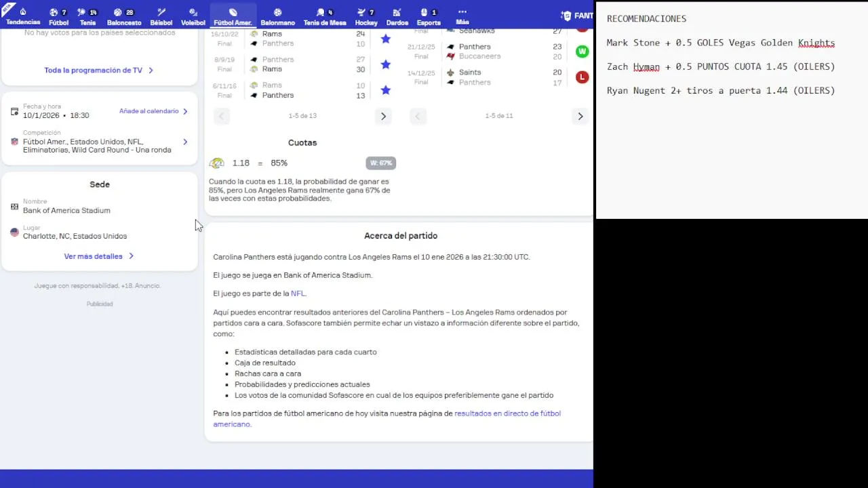Open the Dardos sport tab
Screen dimensions: 868x488
(x=397, y=16)
